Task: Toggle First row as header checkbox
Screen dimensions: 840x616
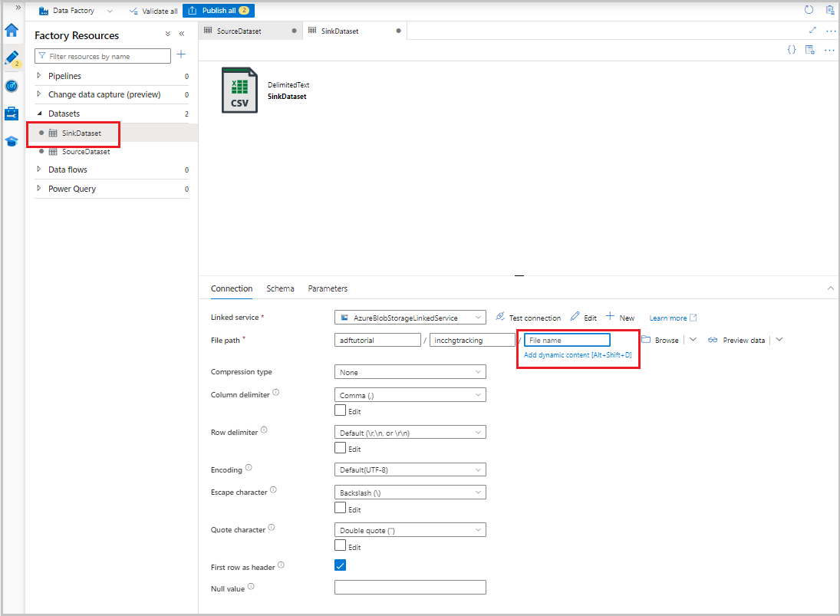Action: 341,565
